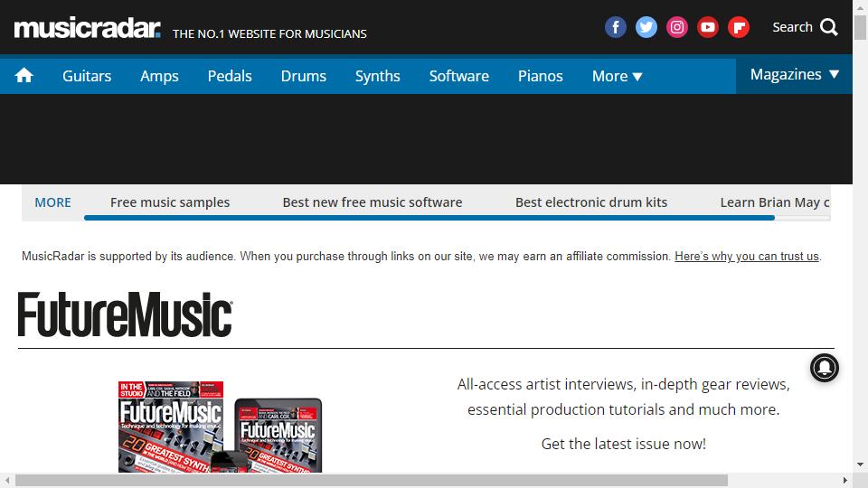The width and height of the screenshot is (868, 488).
Task: Open the Magazines dropdown menu
Action: pyautogui.click(x=795, y=74)
